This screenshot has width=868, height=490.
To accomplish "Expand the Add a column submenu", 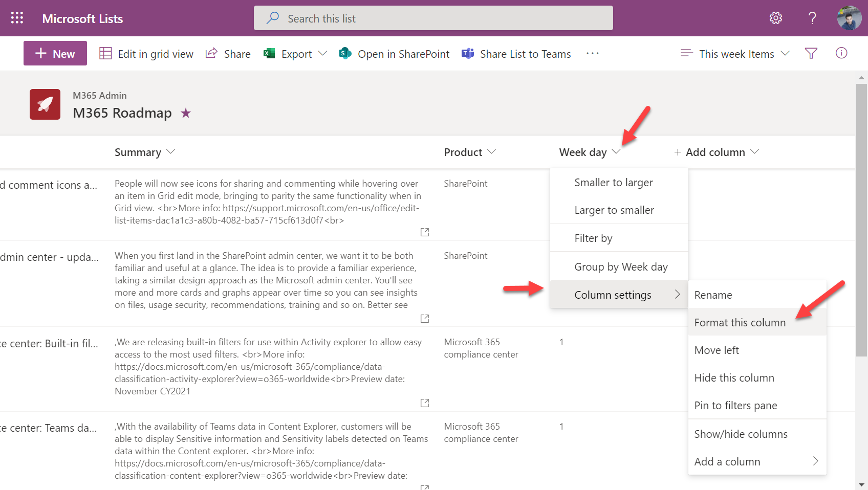I will 727,461.
